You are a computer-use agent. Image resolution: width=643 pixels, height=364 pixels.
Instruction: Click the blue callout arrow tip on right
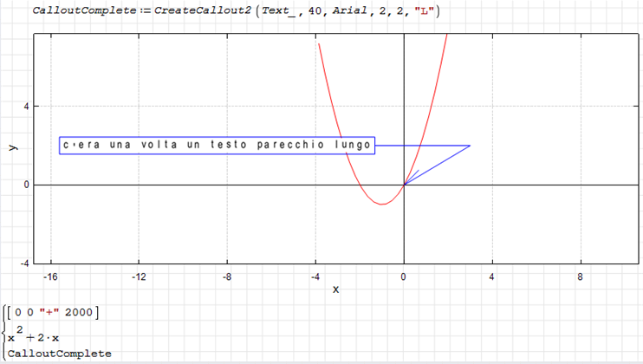(x=469, y=146)
